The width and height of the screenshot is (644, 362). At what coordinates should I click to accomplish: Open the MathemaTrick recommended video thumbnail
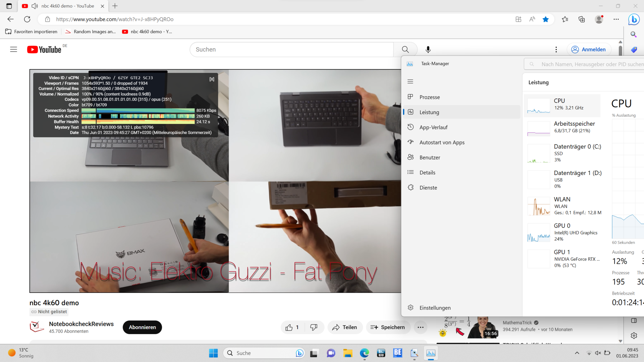[x=468, y=327]
